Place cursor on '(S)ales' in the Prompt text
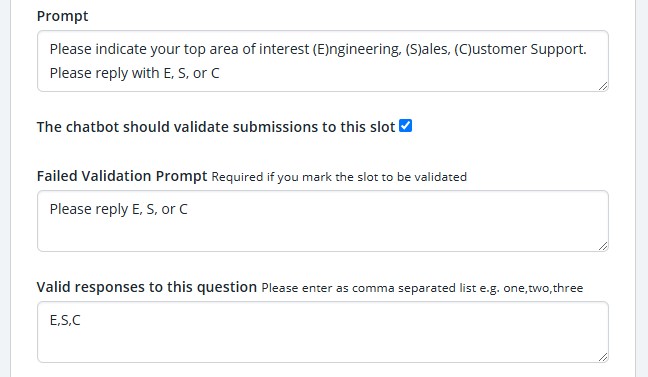Screen dimensions: 648x377 click(x=428, y=49)
